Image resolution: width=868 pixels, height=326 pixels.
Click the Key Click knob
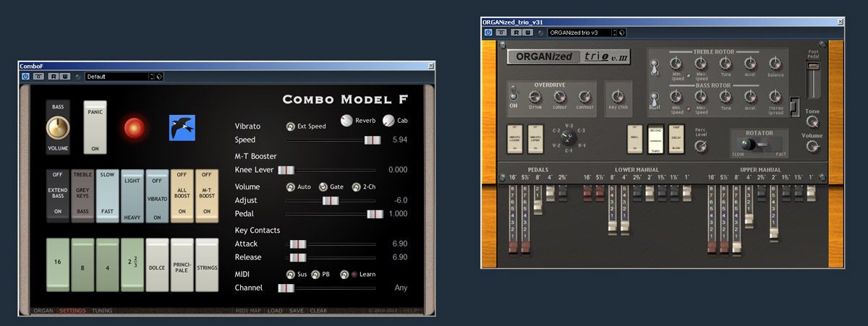click(618, 95)
